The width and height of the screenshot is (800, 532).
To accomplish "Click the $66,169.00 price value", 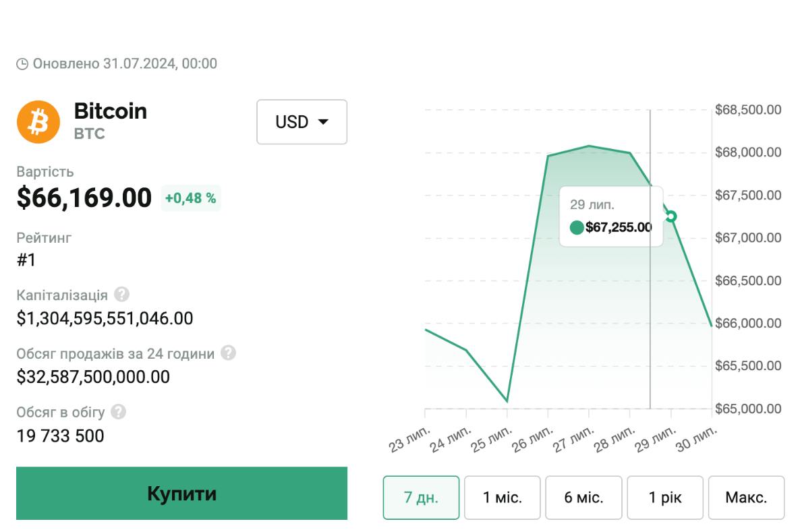I will [x=84, y=198].
